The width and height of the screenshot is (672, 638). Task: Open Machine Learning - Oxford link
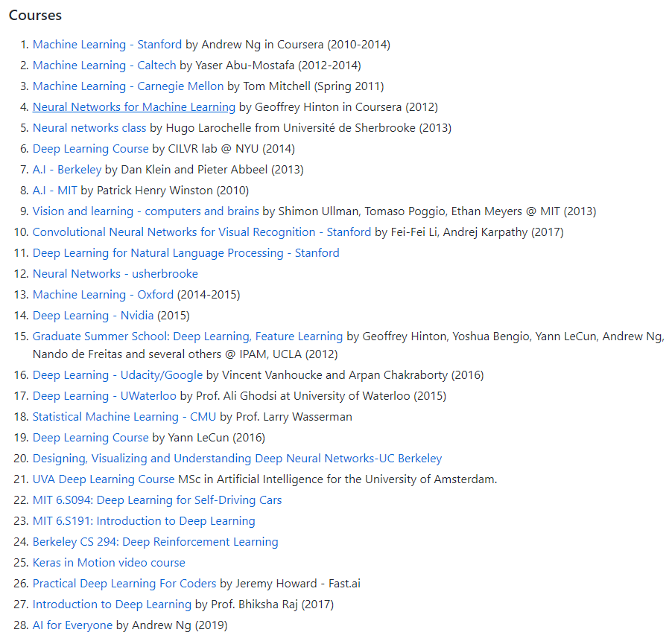104,295
